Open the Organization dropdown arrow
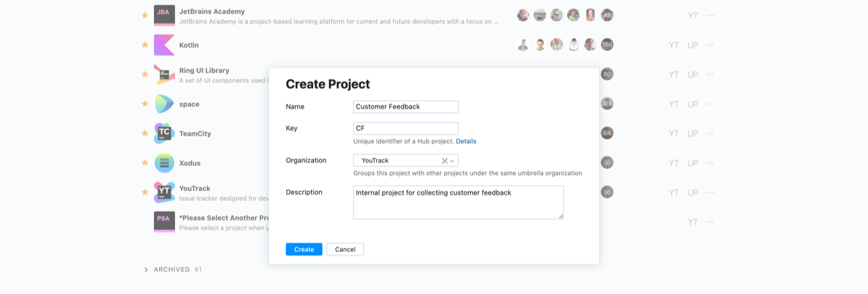The width and height of the screenshot is (868, 294). (x=453, y=161)
